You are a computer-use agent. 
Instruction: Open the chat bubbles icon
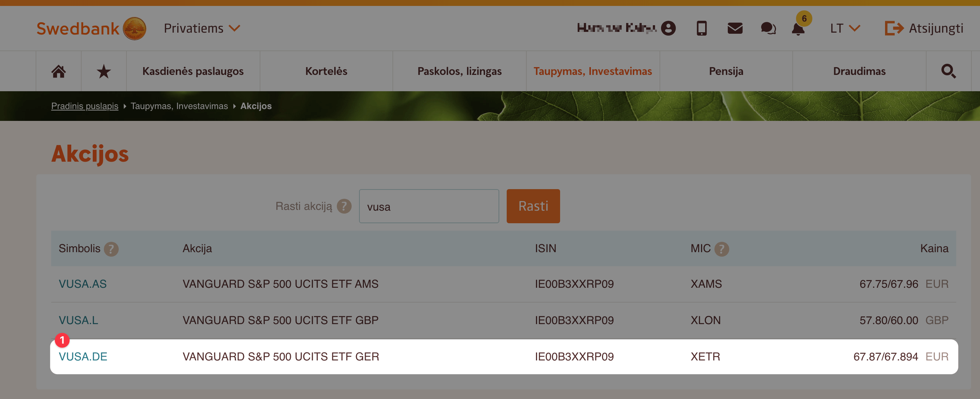coord(768,28)
